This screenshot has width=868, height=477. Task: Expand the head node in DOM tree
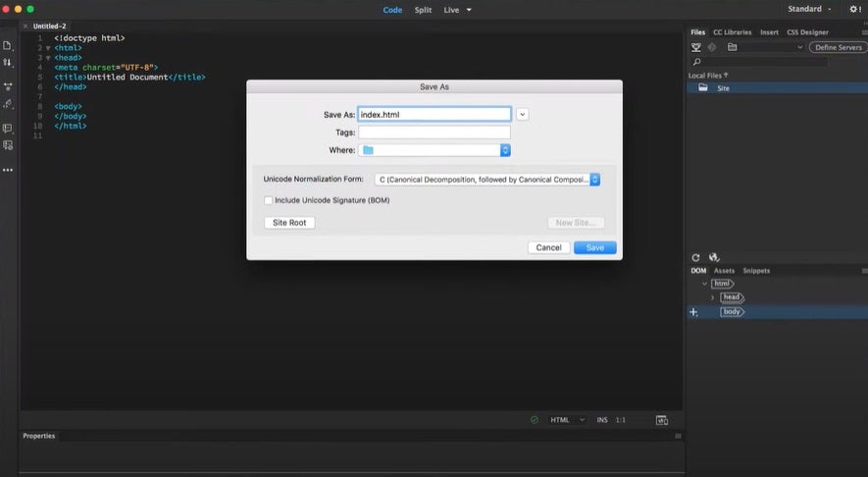tap(712, 297)
